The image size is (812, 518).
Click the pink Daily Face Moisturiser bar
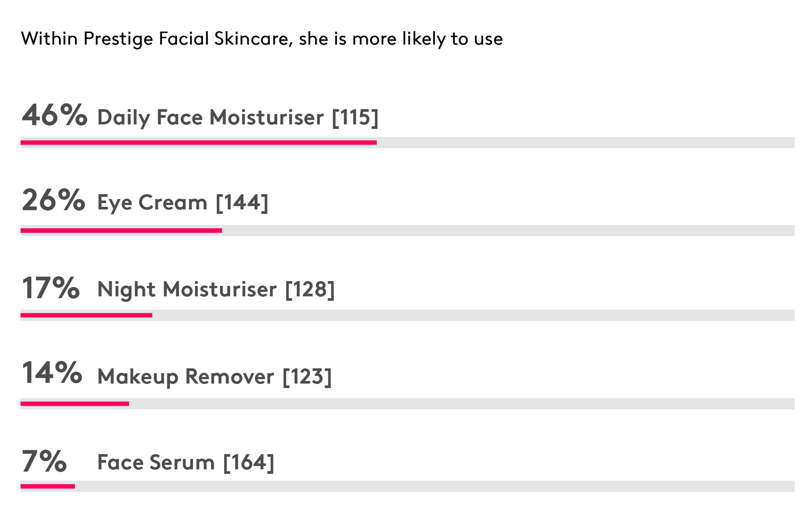click(x=199, y=143)
